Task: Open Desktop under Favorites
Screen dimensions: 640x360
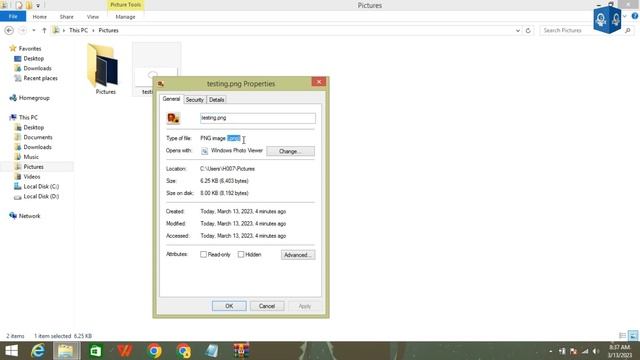Action: tap(33, 58)
